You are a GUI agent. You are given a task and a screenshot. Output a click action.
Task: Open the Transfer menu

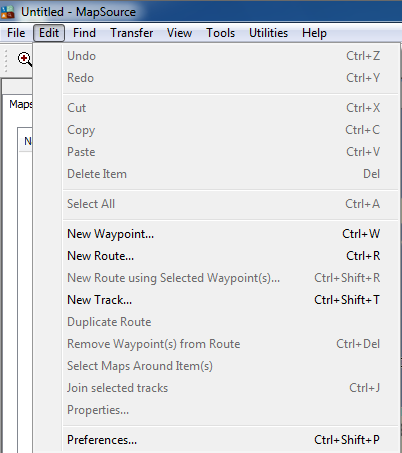(x=132, y=33)
